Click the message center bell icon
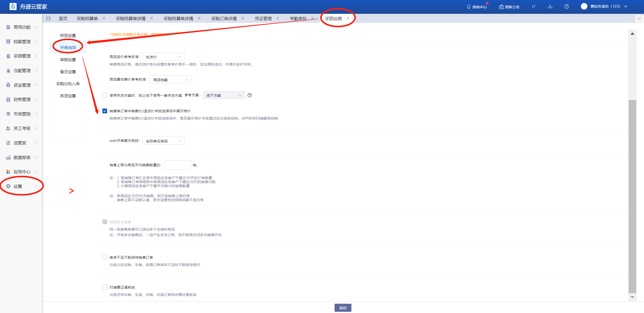The width and height of the screenshot is (644, 313). (x=469, y=7)
